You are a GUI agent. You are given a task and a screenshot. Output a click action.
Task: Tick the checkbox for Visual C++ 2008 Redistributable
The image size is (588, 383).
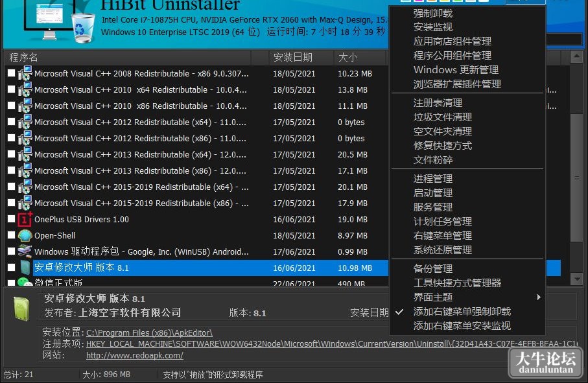11,73
